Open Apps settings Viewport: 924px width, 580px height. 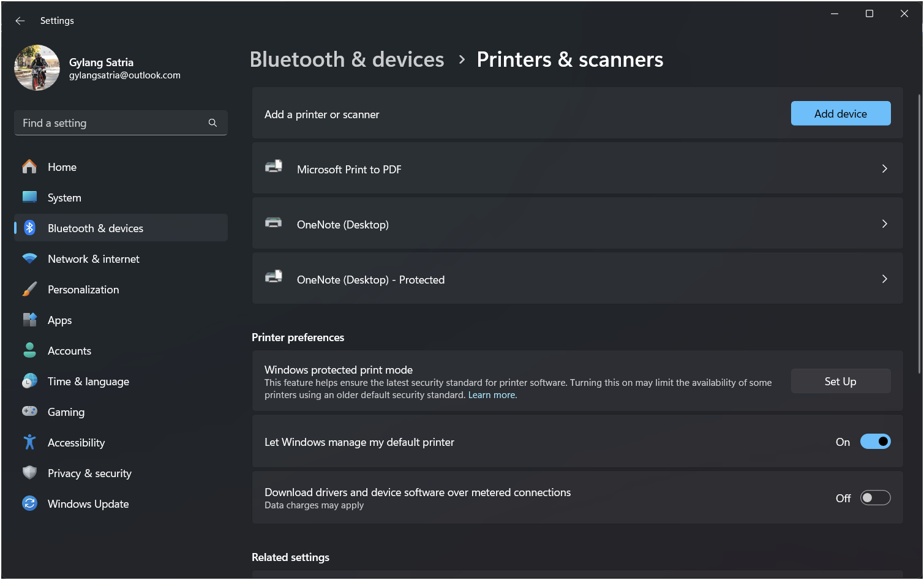pos(121,320)
